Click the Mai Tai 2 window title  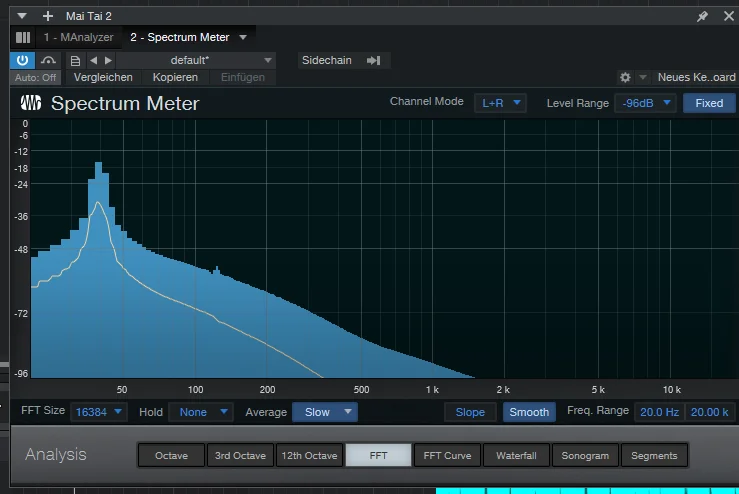click(x=89, y=16)
